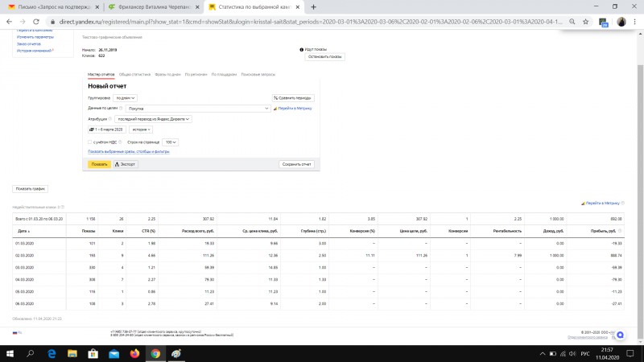This screenshot has width=644, height=362.
Task: Click the 'Остановить показы' button
Action: (324, 56)
